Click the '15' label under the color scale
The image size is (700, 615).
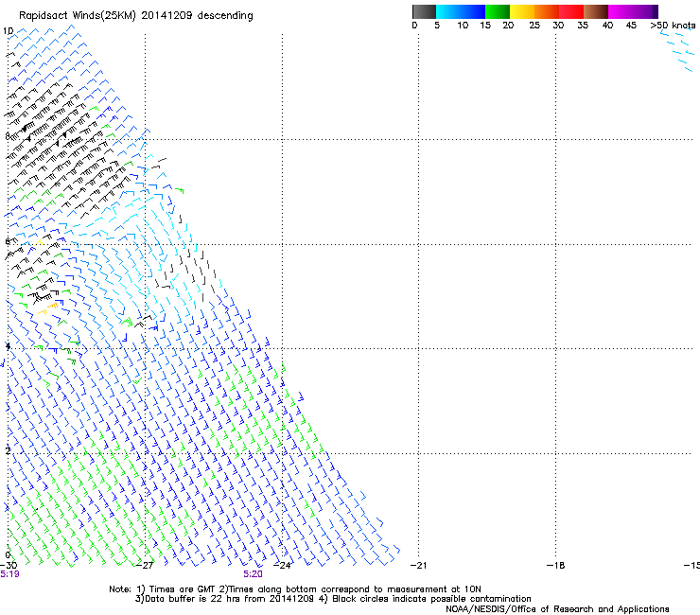tap(485, 26)
